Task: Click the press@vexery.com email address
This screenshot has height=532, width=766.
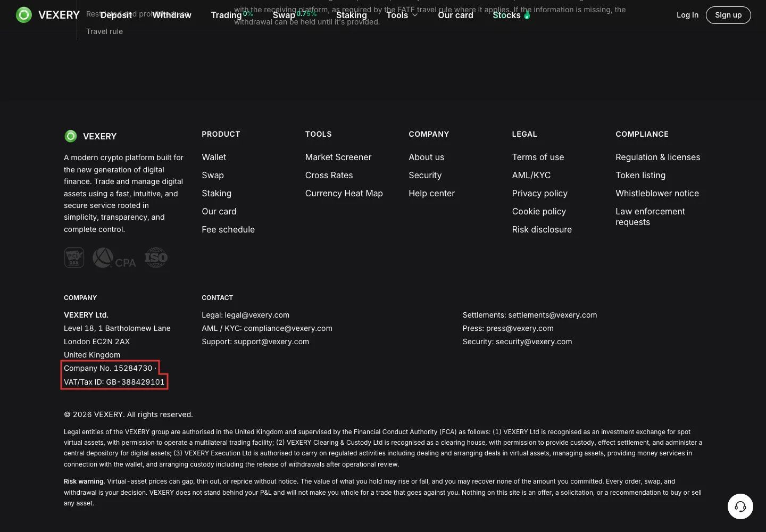Action: tap(520, 328)
